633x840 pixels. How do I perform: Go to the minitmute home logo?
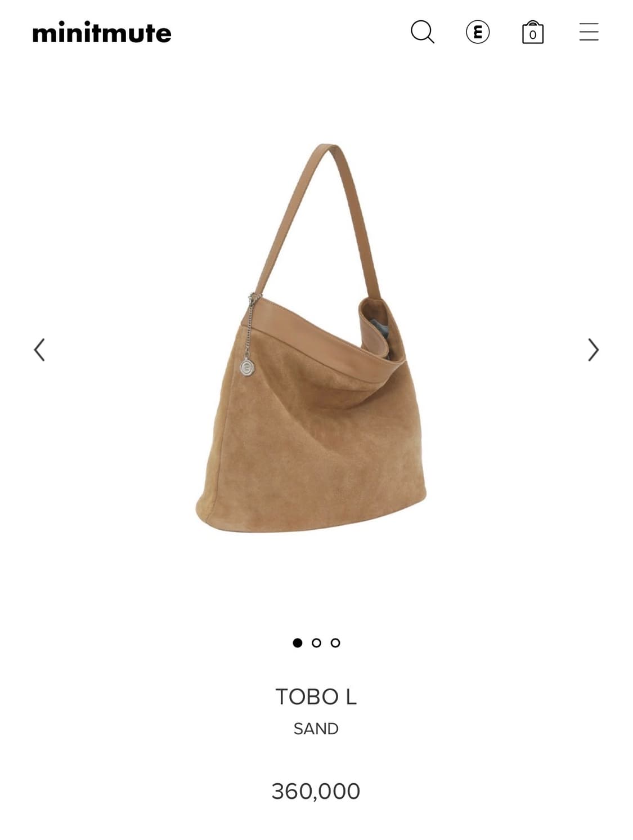102,33
